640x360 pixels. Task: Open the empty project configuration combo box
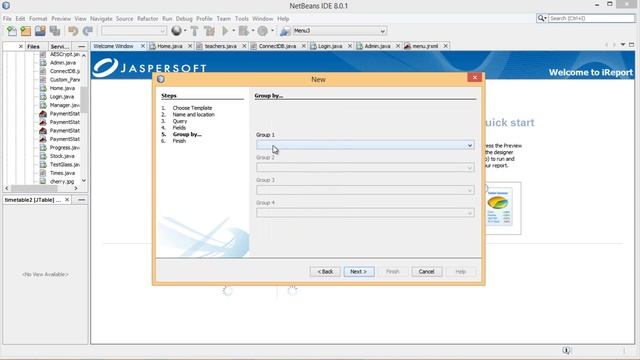click(x=134, y=31)
